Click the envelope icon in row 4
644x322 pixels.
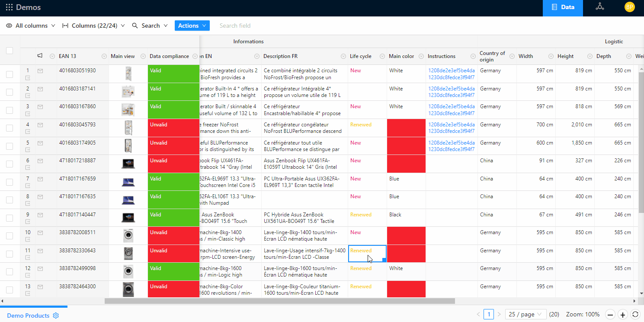pyautogui.click(x=40, y=125)
